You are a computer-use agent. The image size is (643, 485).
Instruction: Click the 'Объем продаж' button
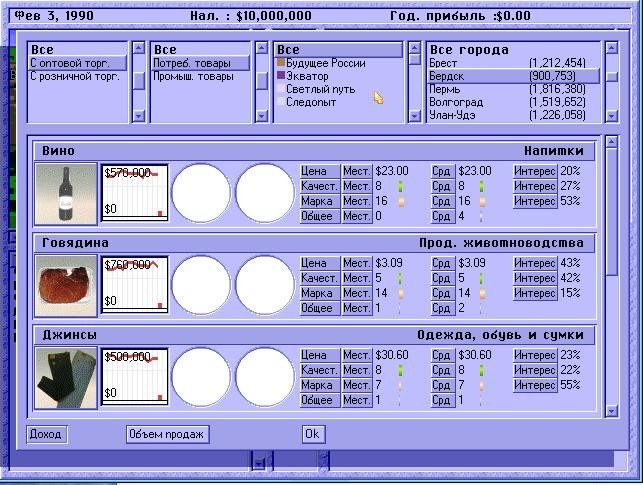pos(167,434)
